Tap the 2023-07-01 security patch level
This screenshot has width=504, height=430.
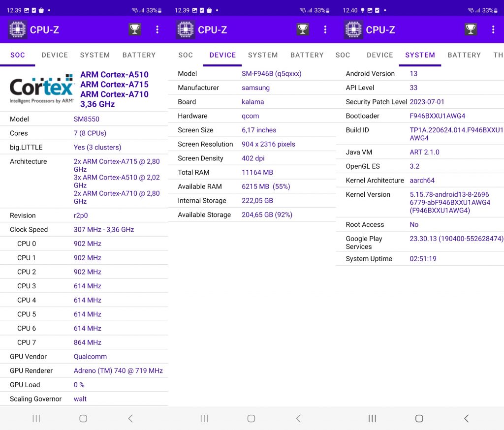427,102
